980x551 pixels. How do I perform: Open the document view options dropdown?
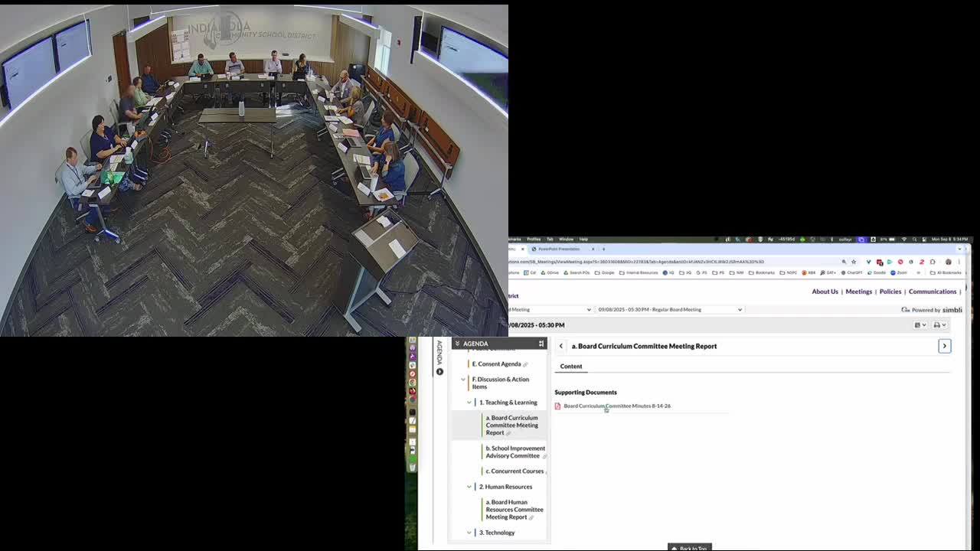(920, 325)
